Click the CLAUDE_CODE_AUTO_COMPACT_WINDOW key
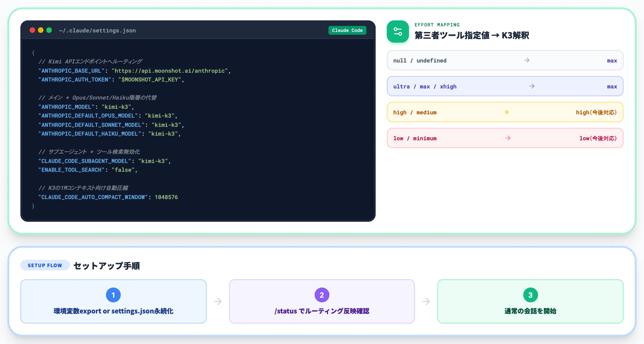Viewport: 644px width, 344px height. (x=93, y=197)
